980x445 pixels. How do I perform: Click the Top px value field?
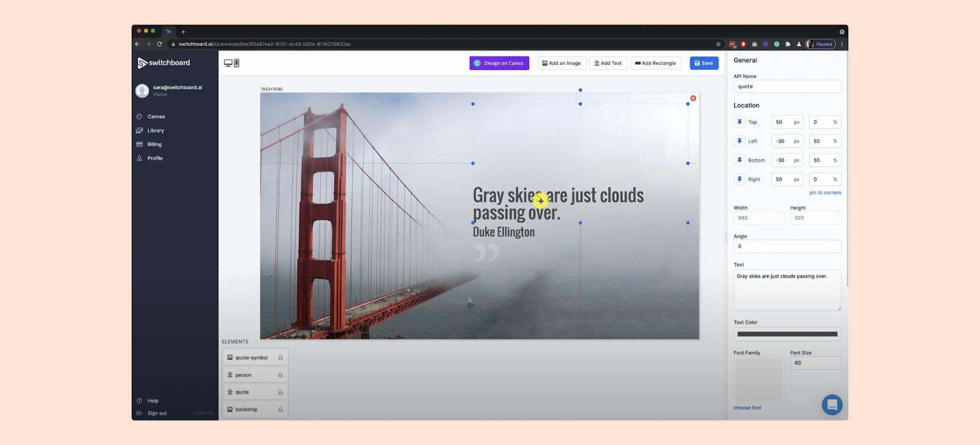coord(787,122)
